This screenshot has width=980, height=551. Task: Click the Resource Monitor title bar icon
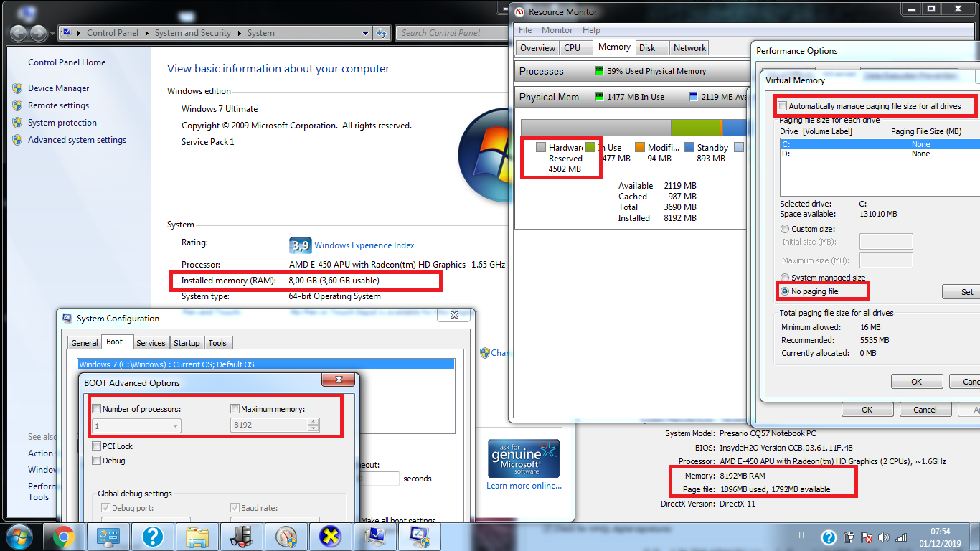[x=519, y=11]
